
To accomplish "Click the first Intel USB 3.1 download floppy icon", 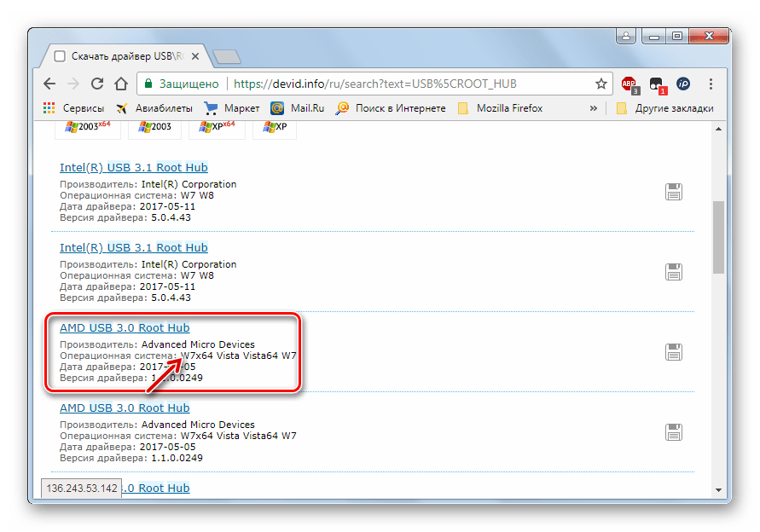I will [x=674, y=192].
